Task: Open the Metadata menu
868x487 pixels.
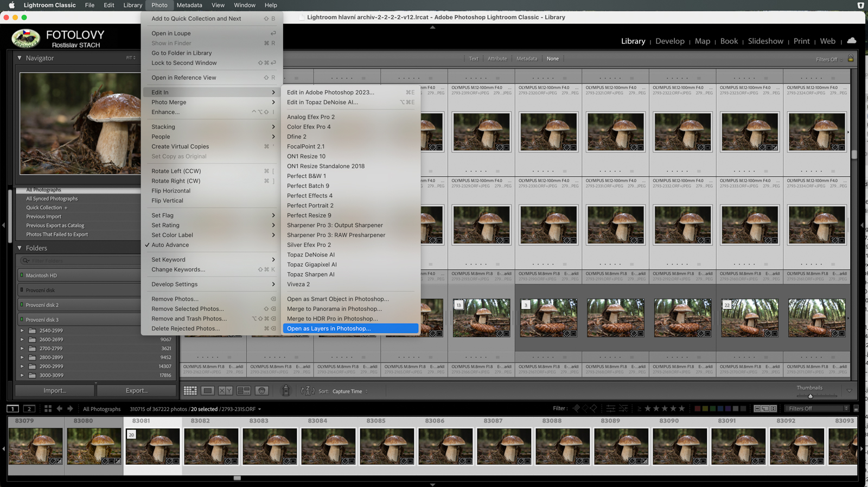Action: 189,5
